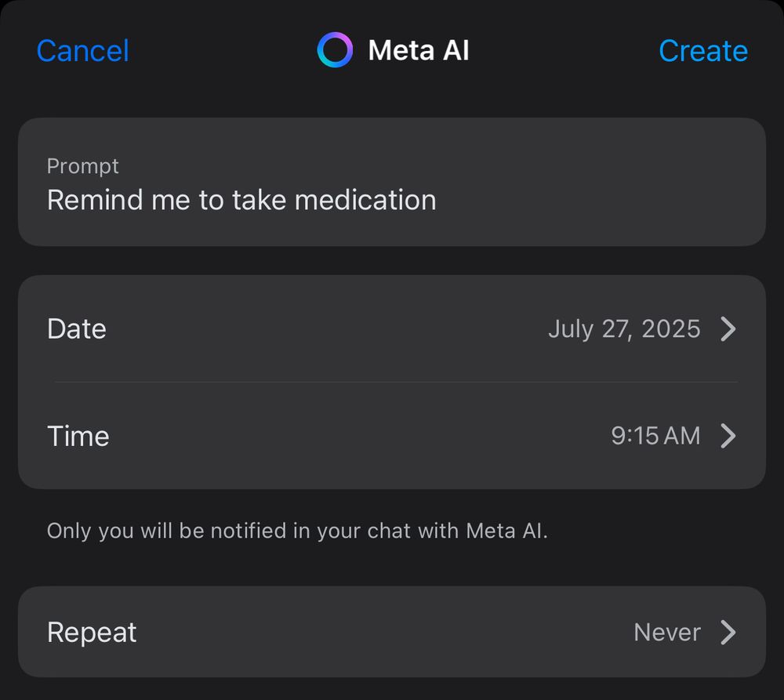Expand the Repeat options row
Image resolution: width=784 pixels, height=700 pixels.
[392, 632]
